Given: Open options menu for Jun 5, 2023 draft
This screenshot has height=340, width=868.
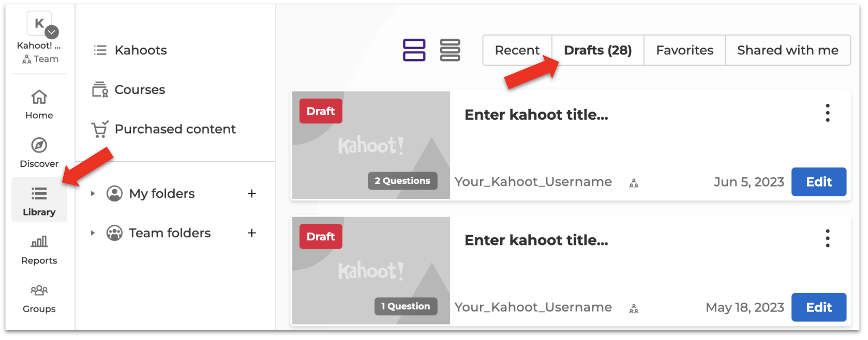Looking at the screenshot, I should (x=828, y=113).
